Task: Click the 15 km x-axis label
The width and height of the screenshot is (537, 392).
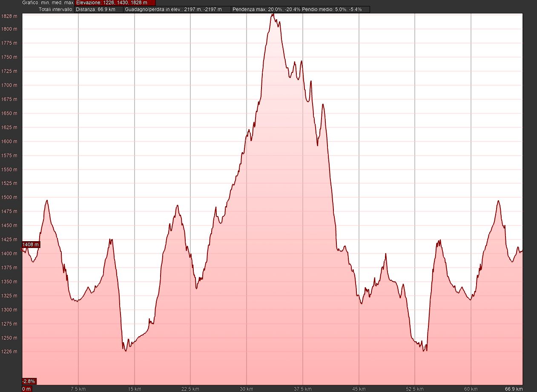Action: [x=134, y=389]
